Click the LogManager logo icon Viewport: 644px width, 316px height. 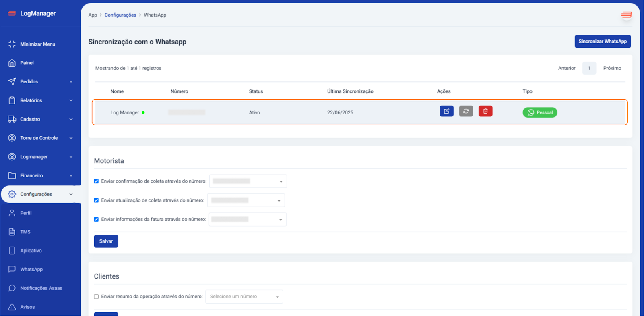[12, 13]
